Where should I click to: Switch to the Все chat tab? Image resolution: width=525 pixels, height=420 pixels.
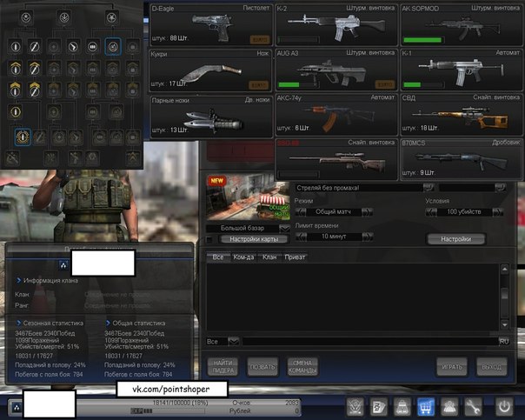(218, 257)
